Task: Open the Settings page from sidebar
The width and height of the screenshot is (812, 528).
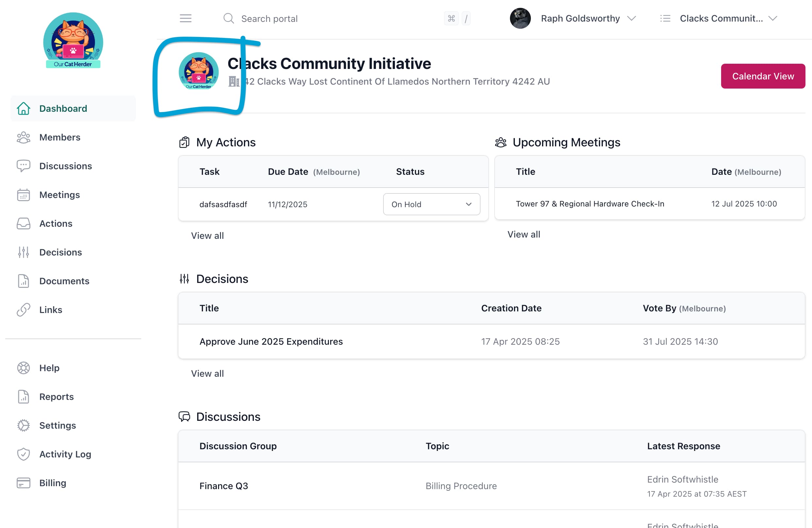Action: tap(58, 425)
